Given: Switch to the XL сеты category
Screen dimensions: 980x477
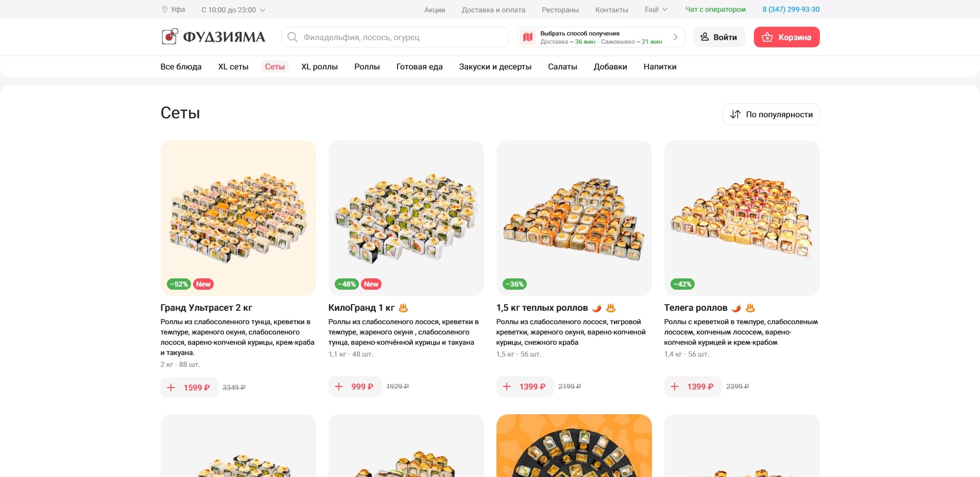Looking at the screenshot, I should [233, 67].
